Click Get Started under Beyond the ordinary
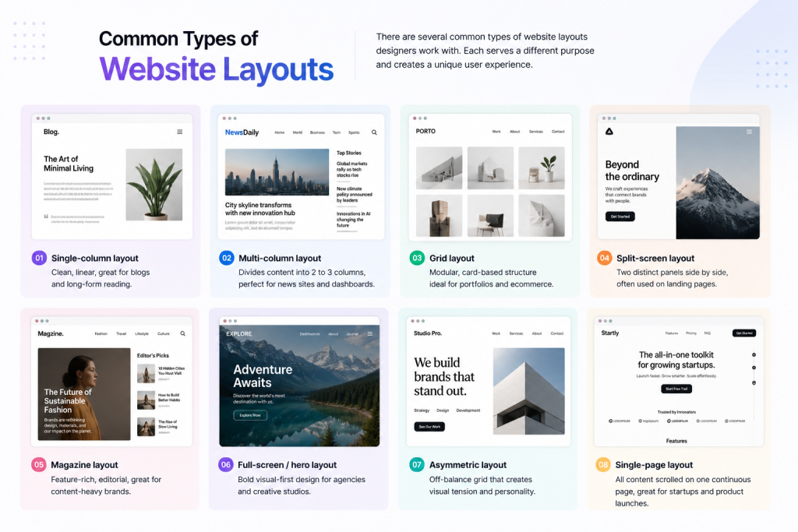The image size is (798, 532). pos(620,217)
